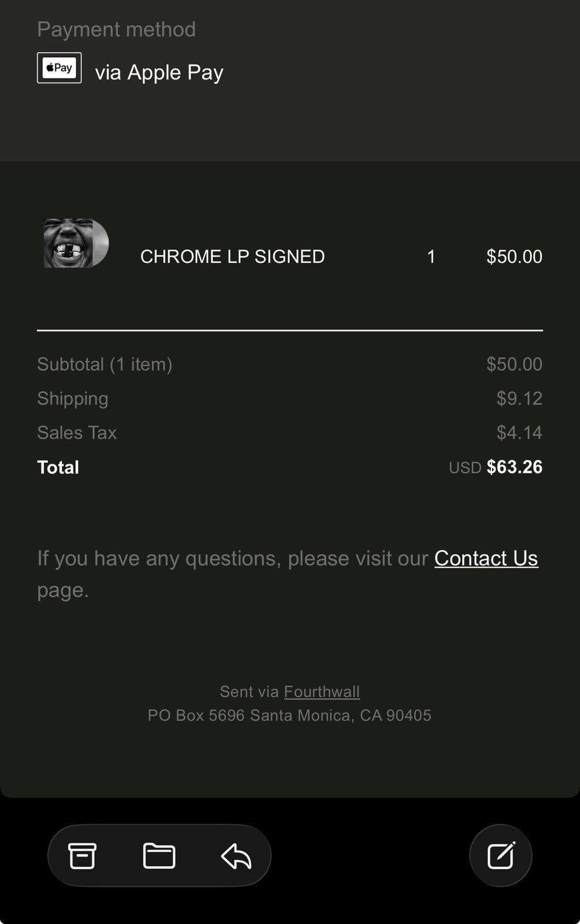Click the quantity 1 next to product
The image size is (580, 924).
431,256
